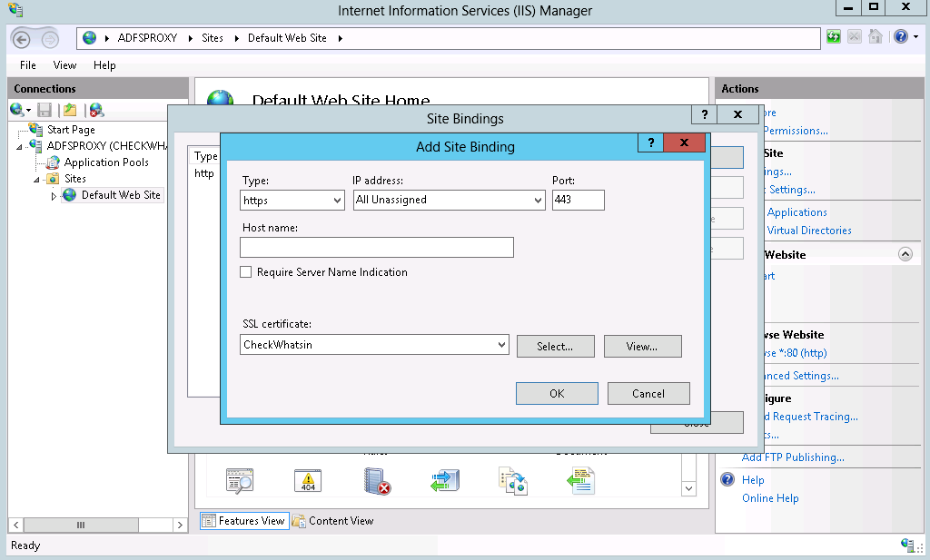Image resolution: width=930 pixels, height=560 pixels.
Task: Click the Failed Request Tracing link
Action: 811,417
